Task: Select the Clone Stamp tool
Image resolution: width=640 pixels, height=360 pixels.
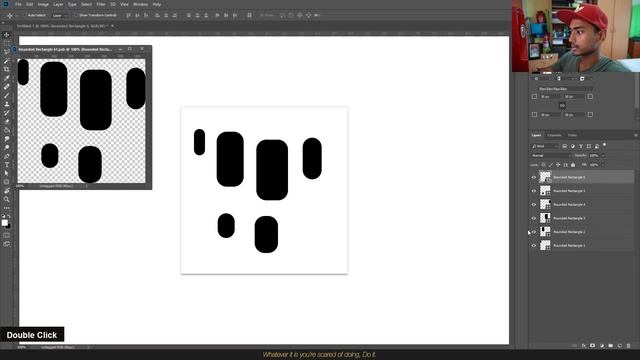Action: click(7, 104)
